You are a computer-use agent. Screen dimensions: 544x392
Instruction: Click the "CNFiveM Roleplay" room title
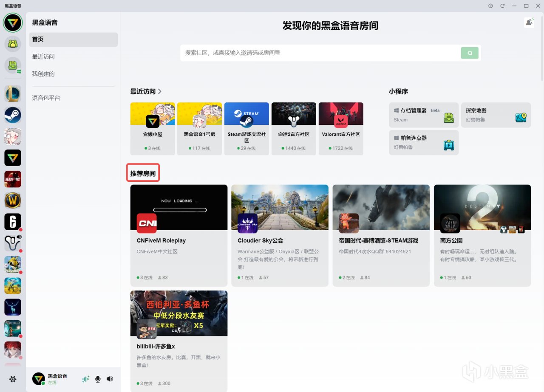point(161,241)
